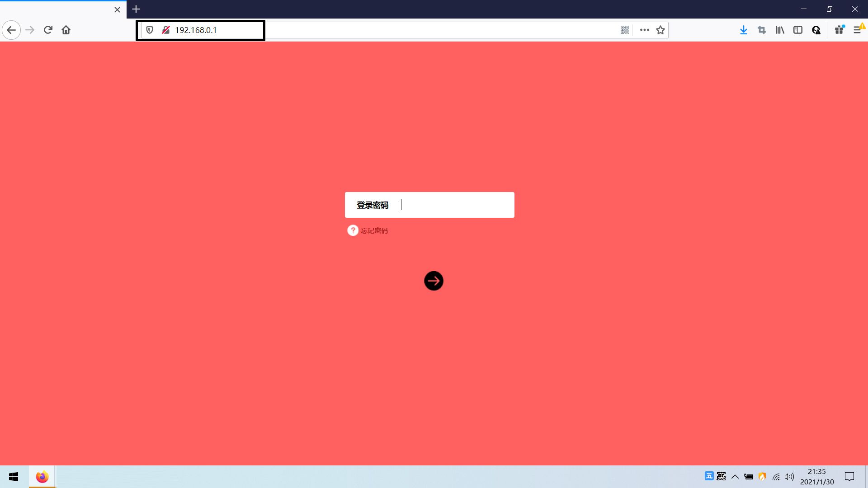Viewport: 868px width, 488px height.
Task: Open the Firefox hamburger application menu
Action: (x=857, y=30)
